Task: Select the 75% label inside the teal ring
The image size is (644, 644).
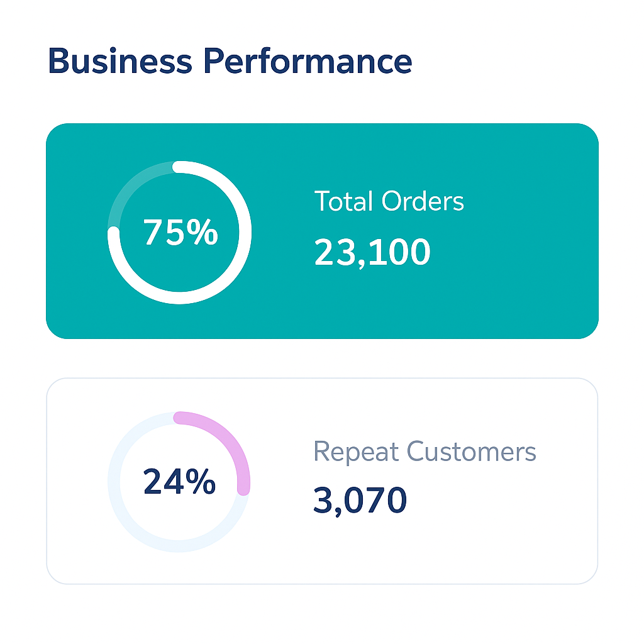Action: [x=180, y=233]
